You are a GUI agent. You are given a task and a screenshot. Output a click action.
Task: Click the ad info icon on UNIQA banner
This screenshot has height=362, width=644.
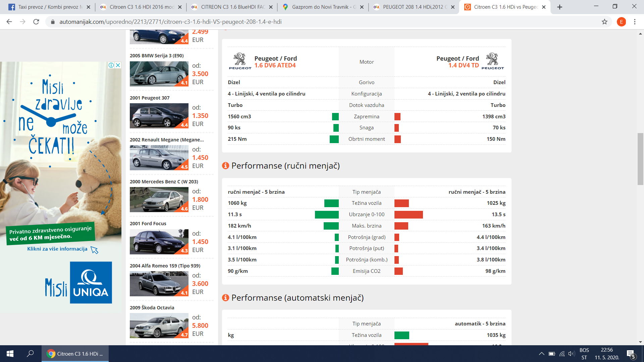[111, 65]
